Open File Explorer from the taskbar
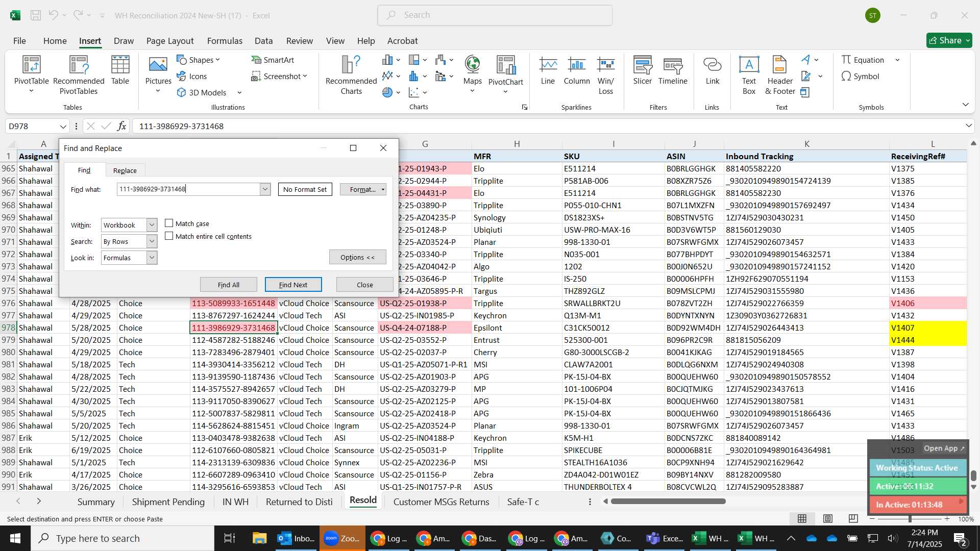 tap(259, 538)
